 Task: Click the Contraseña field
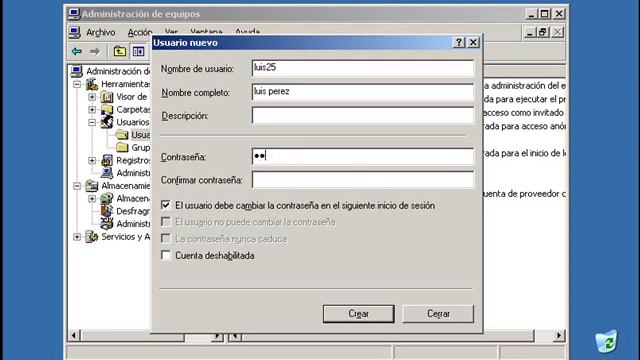click(x=363, y=156)
